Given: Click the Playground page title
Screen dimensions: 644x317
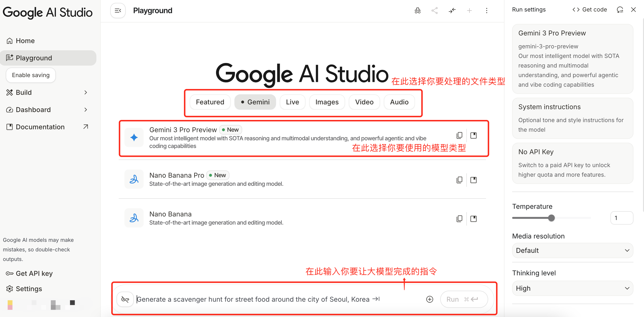Looking at the screenshot, I should click(x=152, y=11).
